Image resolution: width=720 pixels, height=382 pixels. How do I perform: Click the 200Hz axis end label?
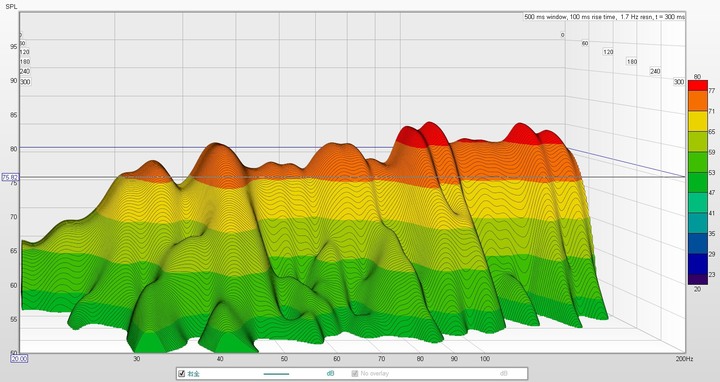[x=684, y=359]
